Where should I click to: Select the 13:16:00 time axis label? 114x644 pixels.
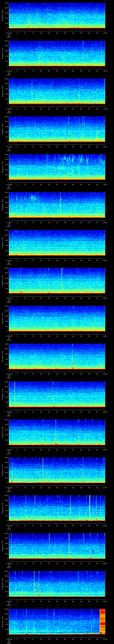[x=9, y=109]
